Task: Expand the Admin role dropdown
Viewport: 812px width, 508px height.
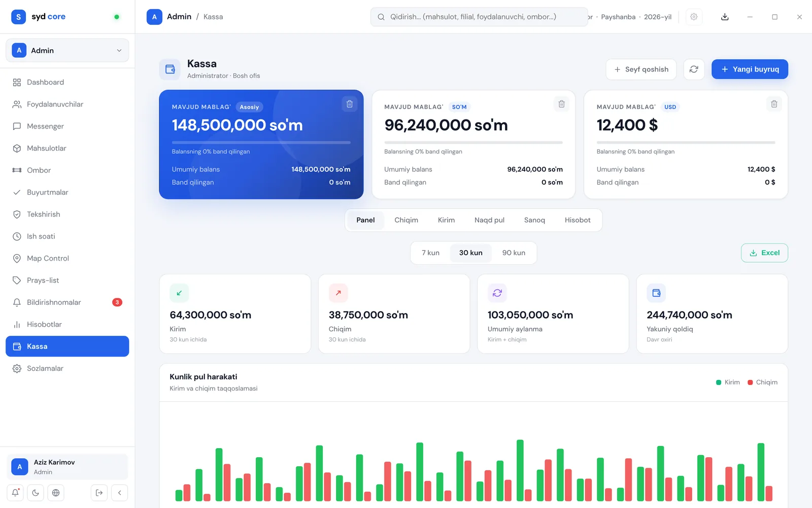Action: tap(67, 50)
